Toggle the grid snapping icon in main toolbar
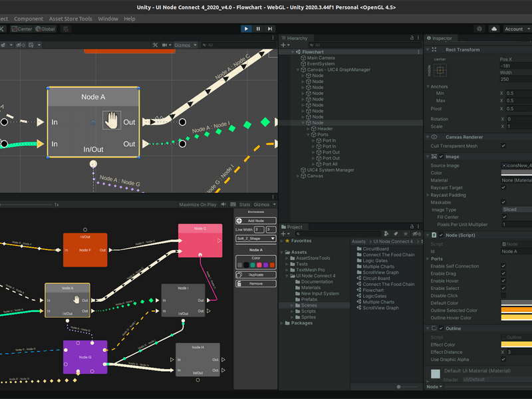The image size is (532, 399). (66, 29)
